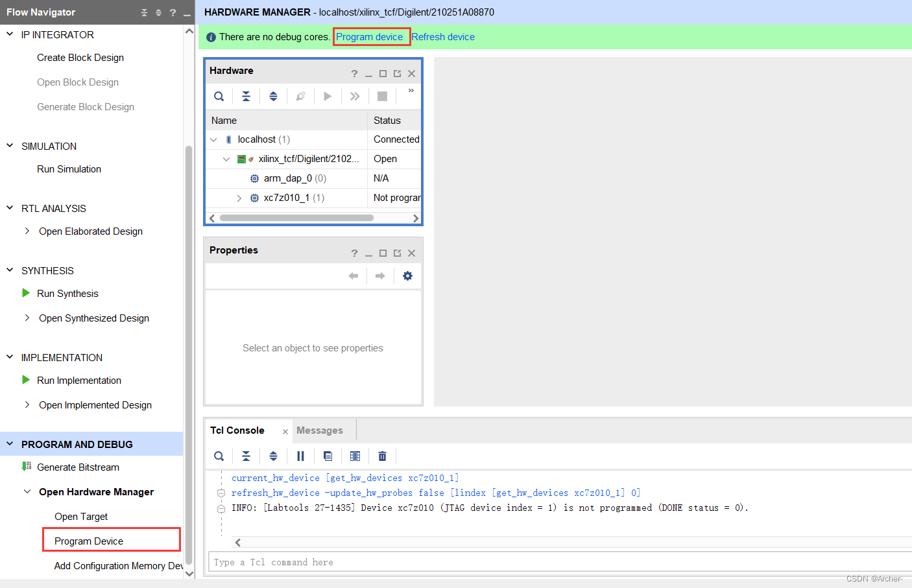
Task: Sort by Name column header
Action: [x=287, y=121]
